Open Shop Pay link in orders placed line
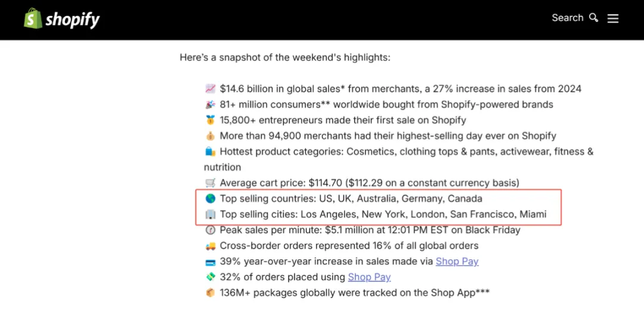 coord(369,276)
